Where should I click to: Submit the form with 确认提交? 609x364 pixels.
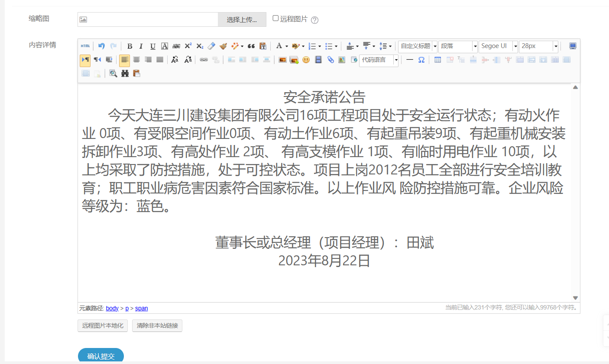coord(101,356)
